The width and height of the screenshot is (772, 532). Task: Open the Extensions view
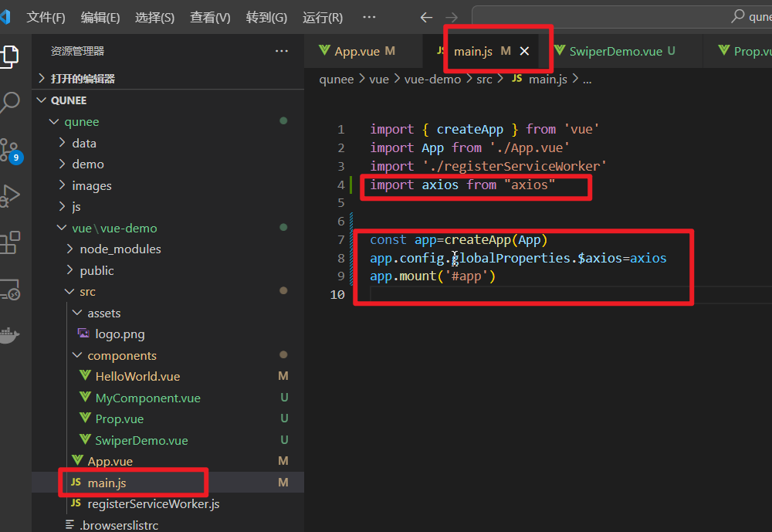coord(10,242)
